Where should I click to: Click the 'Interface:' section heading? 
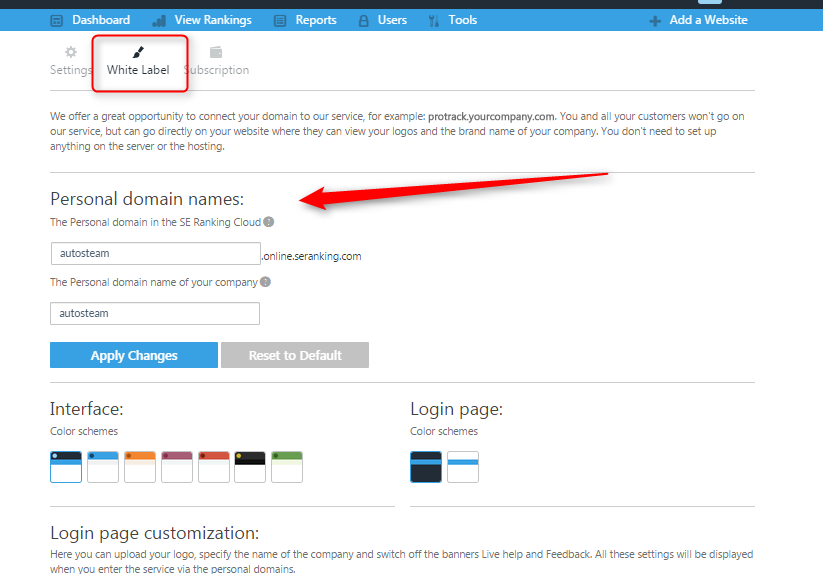tap(87, 409)
